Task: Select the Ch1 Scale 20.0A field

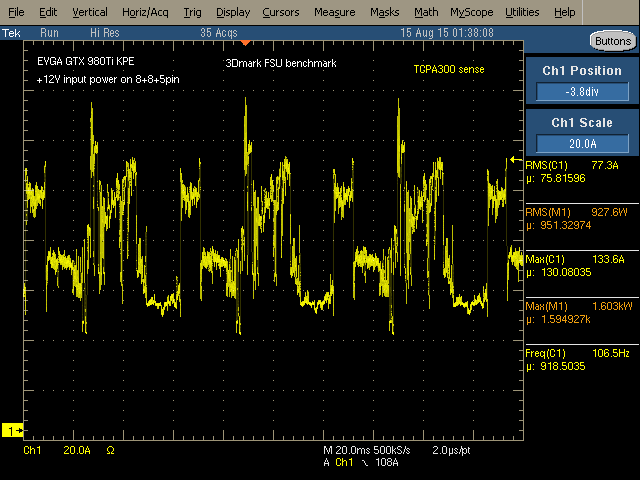Action: (x=582, y=144)
